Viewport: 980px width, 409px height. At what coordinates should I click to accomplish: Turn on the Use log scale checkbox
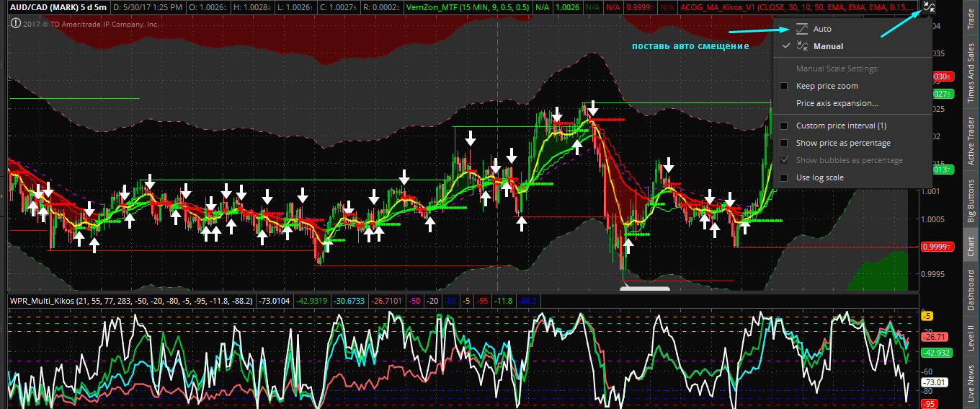pos(784,177)
